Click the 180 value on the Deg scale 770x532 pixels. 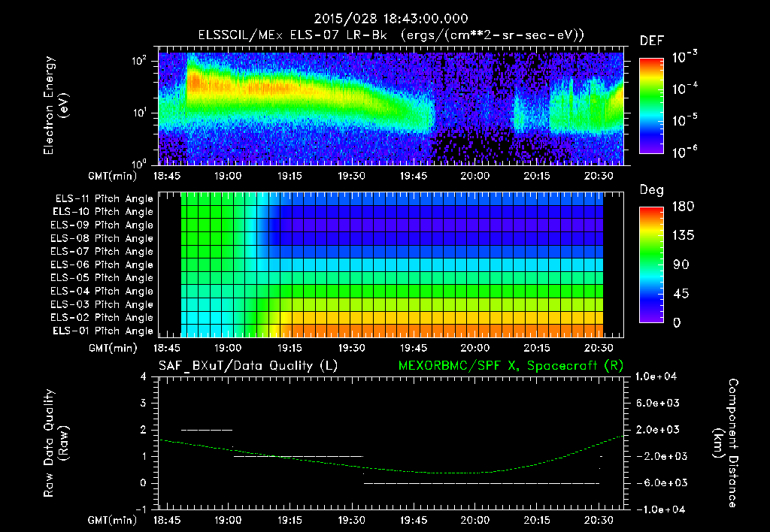pos(683,206)
